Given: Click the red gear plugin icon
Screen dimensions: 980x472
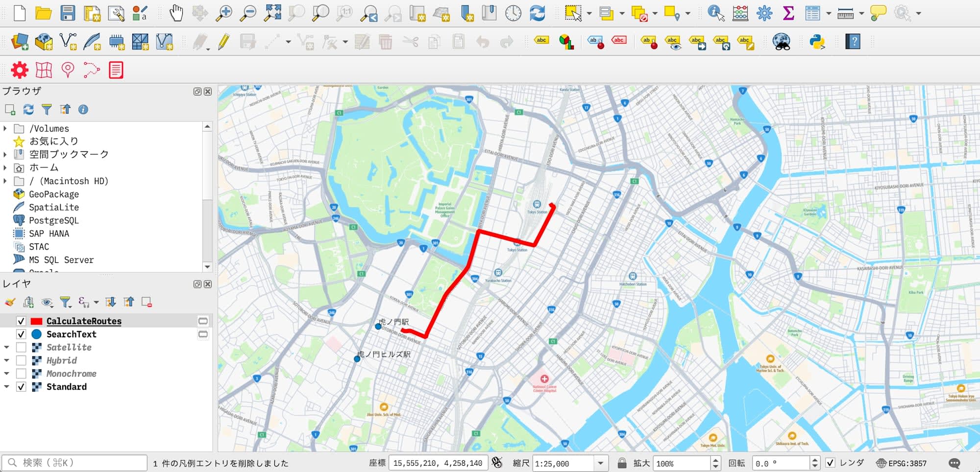Looking at the screenshot, I should point(20,70).
